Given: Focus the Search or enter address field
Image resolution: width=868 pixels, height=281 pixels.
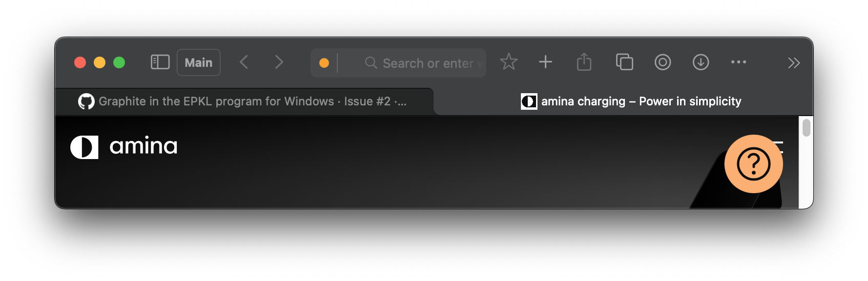Looking at the screenshot, I should coord(425,63).
